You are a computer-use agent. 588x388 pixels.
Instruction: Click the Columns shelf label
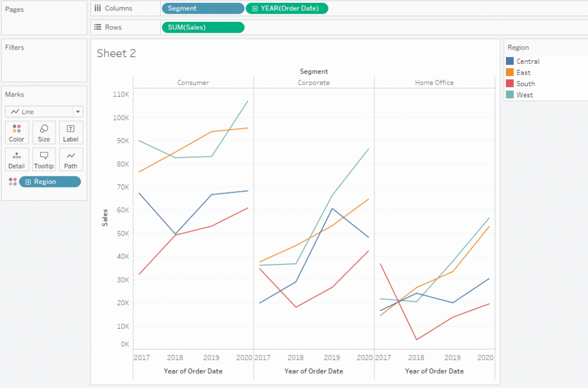click(x=118, y=8)
